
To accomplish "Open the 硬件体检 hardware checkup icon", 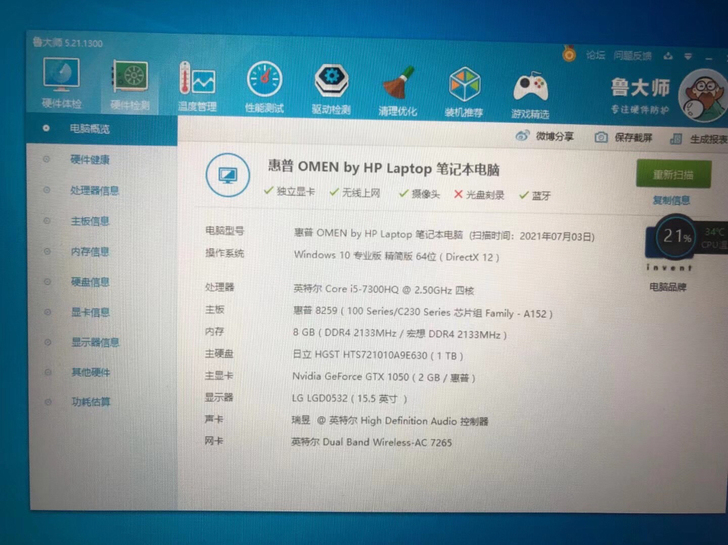I will point(61,83).
